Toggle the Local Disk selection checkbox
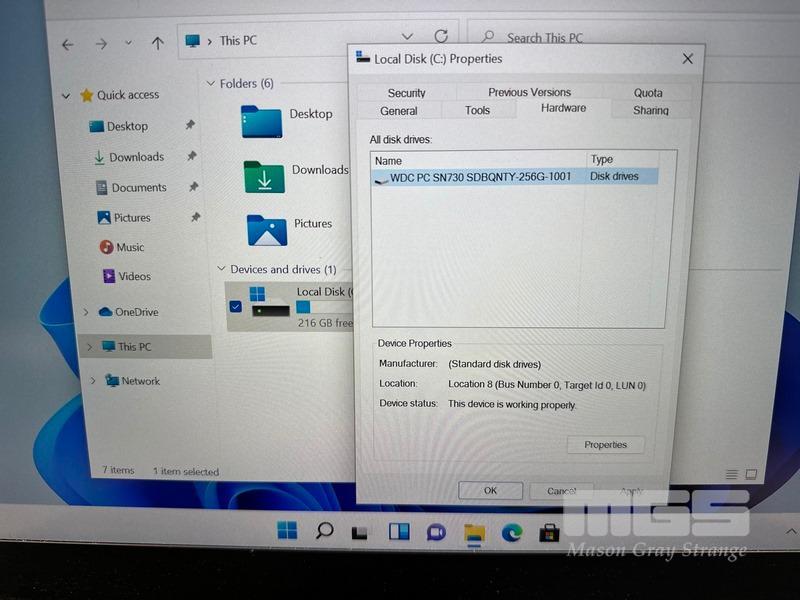This screenshot has width=800, height=600. [x=235, y=306]
